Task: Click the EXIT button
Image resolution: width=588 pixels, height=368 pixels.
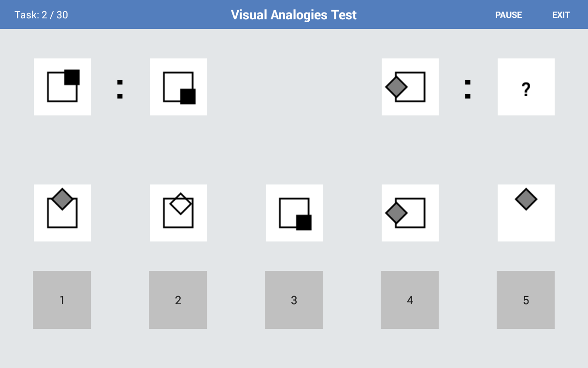Action: point(561,15)
